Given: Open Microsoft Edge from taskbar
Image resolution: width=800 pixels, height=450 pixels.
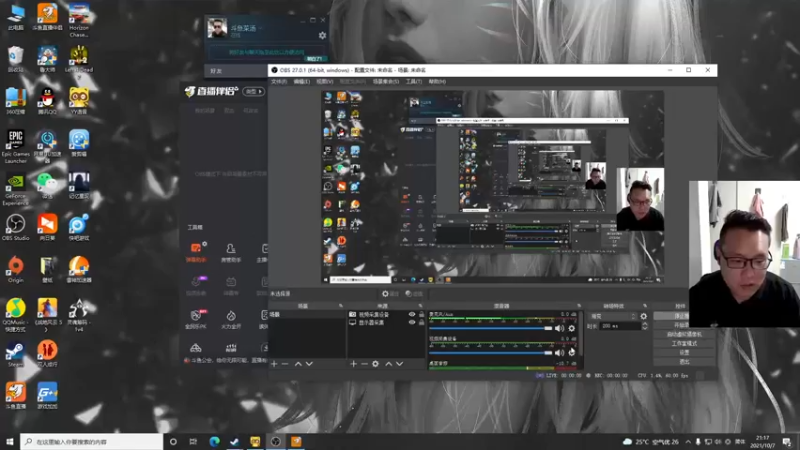Looking at the screenshot, I should tap(214, 441).
